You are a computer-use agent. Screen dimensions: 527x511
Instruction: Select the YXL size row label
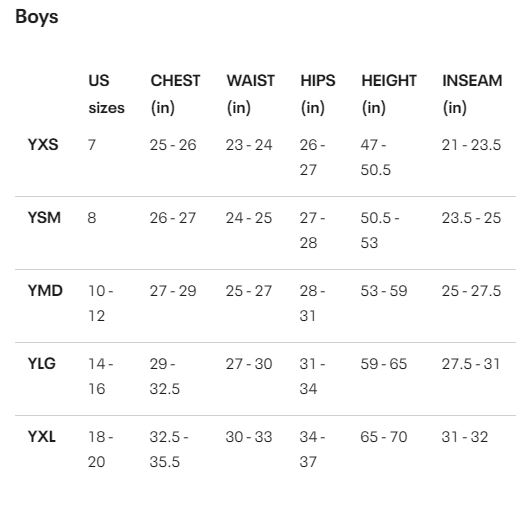pos(42,437)
